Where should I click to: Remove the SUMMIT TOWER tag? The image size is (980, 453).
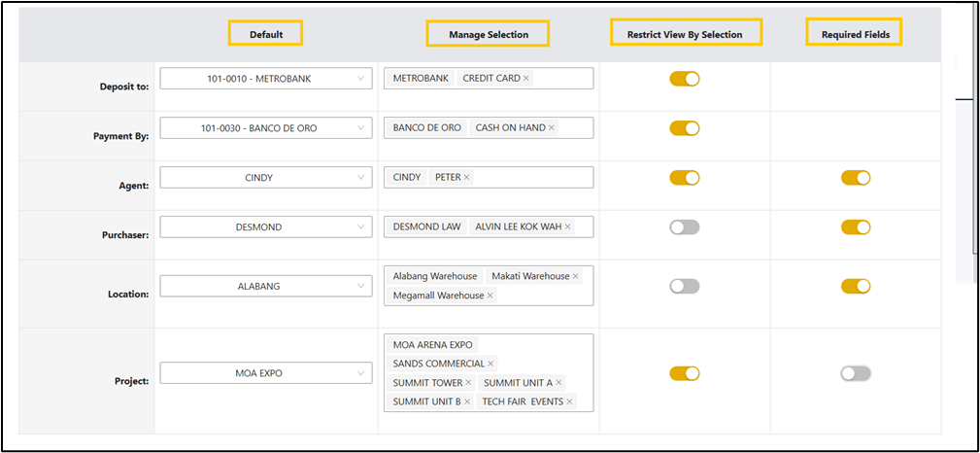(x=468, y=383)
